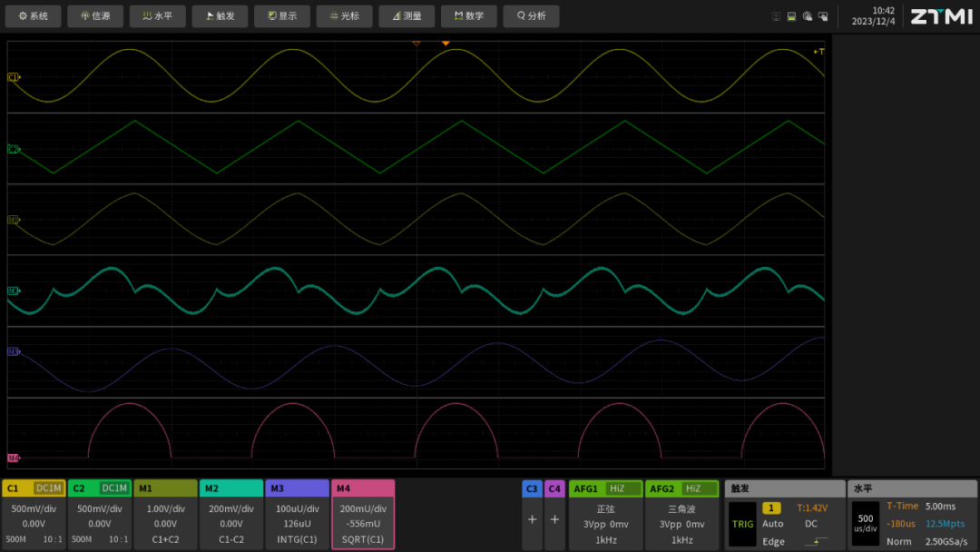Add channel C4 with plus button
This screenshot has height=552, width=980.
(x=554, y=519)
